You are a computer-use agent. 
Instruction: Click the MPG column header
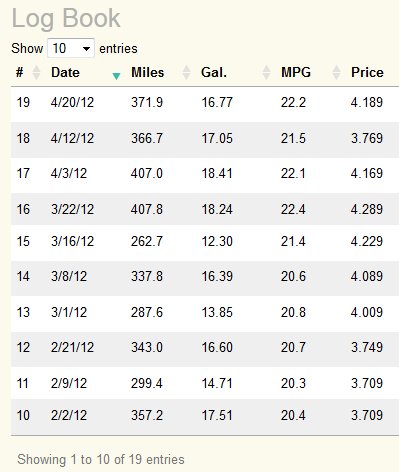click(296, 73)
